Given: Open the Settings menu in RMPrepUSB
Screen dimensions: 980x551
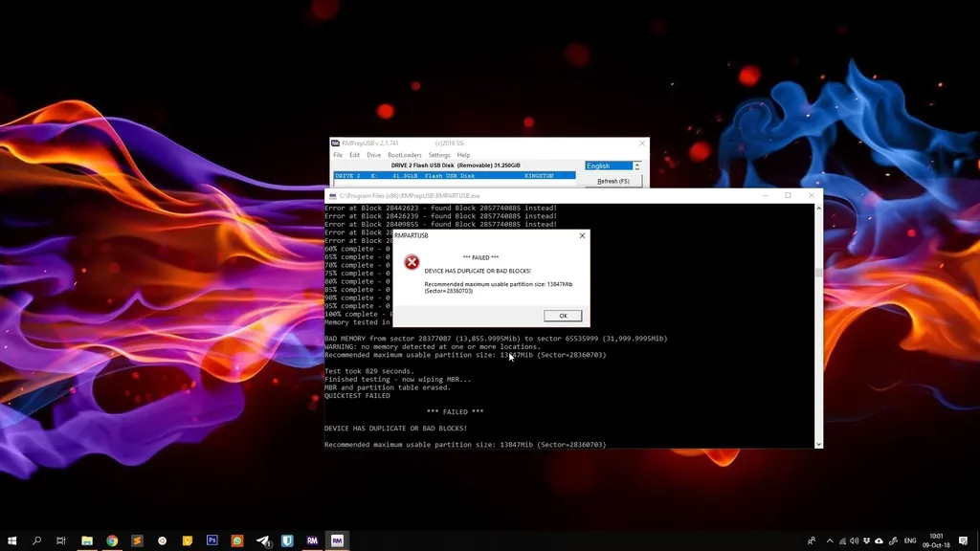Looking at the screenshot, I should [x=440, y=155].
